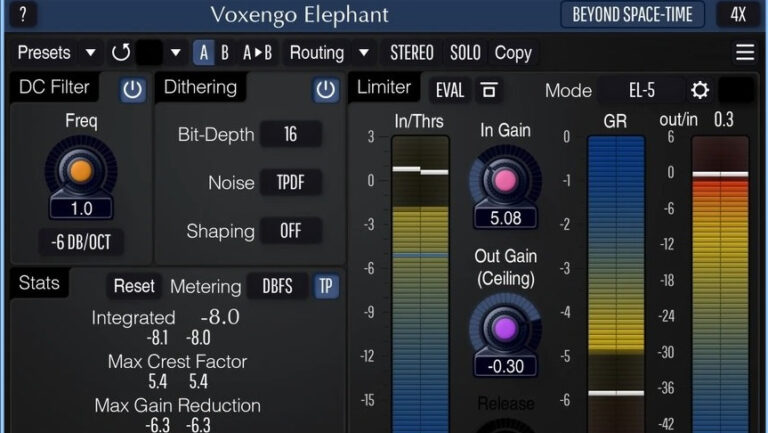The image size is (768, 433).
Task: Change the -6 DB/OCT filter slope
Action: [81, 242]
